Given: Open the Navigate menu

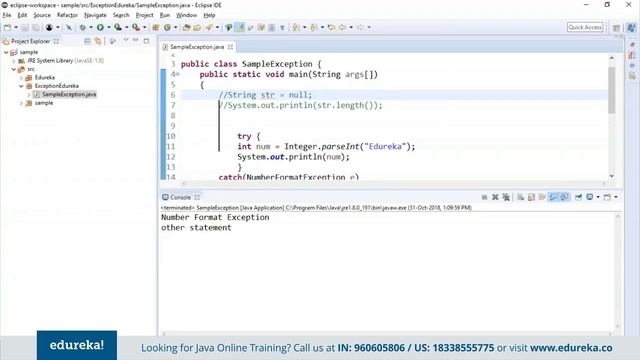Looking at the screenshot, I should click(x=95, y=15).
